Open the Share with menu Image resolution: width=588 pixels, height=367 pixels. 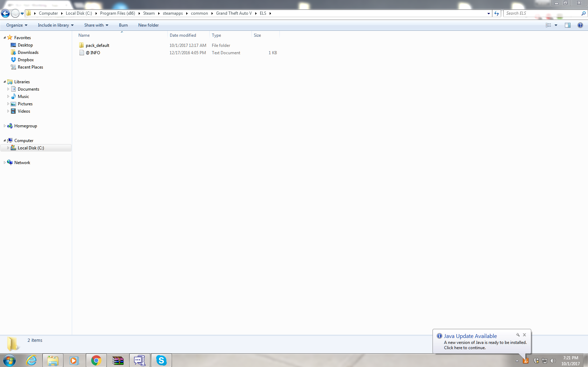tap(96, 25)
